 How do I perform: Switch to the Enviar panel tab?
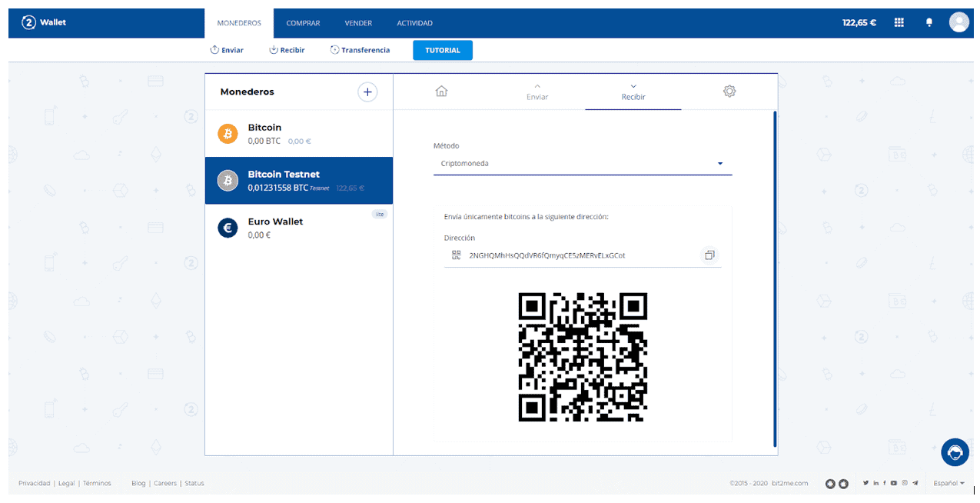pyautogui.click(x=537, y=92)
